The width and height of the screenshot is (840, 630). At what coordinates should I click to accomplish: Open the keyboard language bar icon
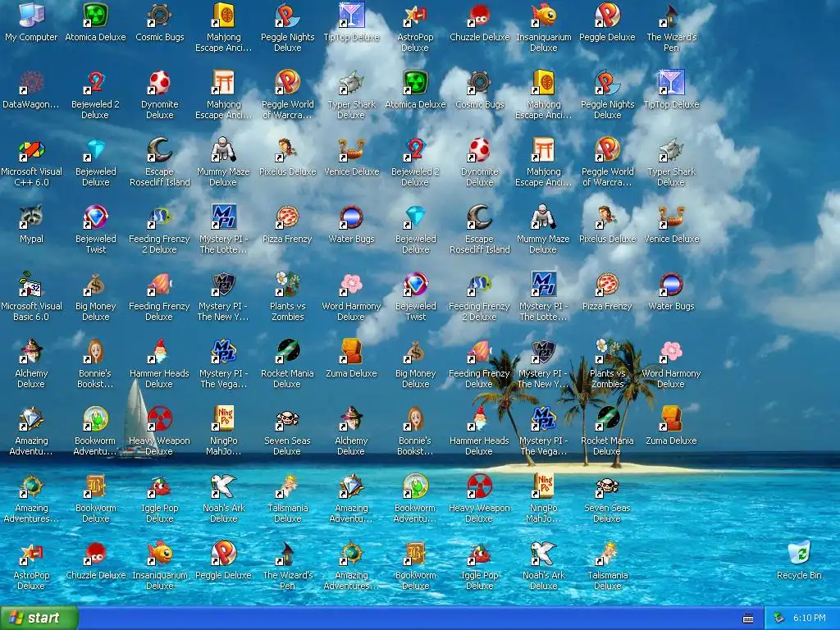tap(748, 619)
